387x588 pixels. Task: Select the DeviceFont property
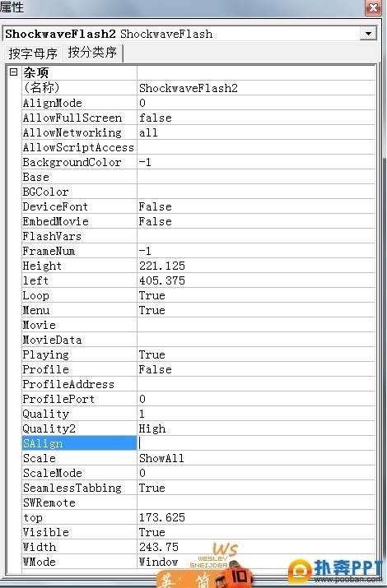tap(79, 206)
